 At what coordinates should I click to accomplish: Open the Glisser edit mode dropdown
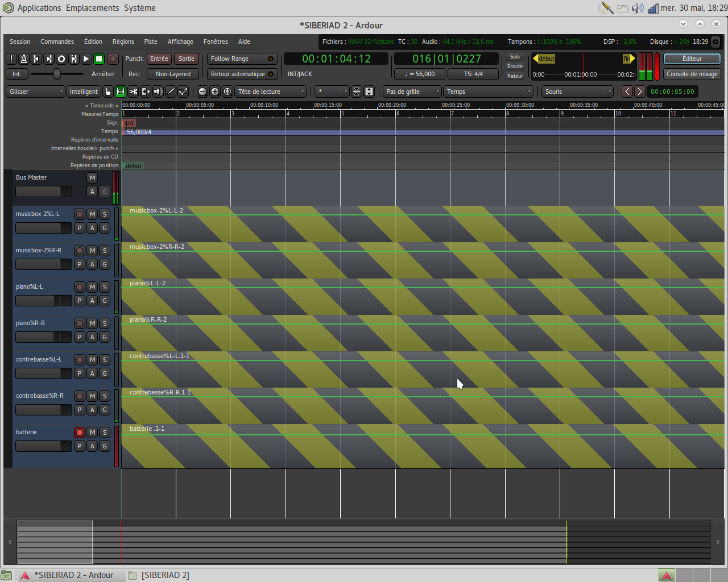(35, 92)
